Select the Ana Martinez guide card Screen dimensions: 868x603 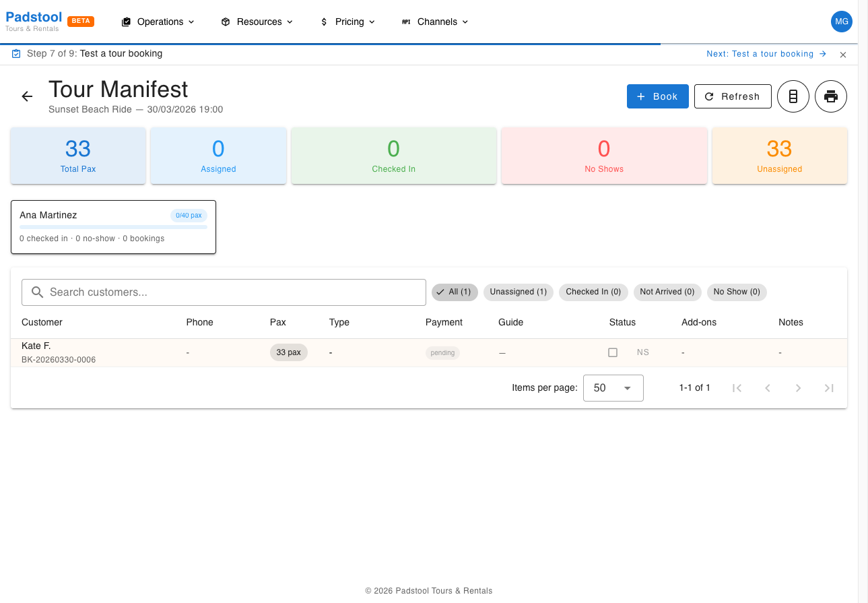point(113,227)
